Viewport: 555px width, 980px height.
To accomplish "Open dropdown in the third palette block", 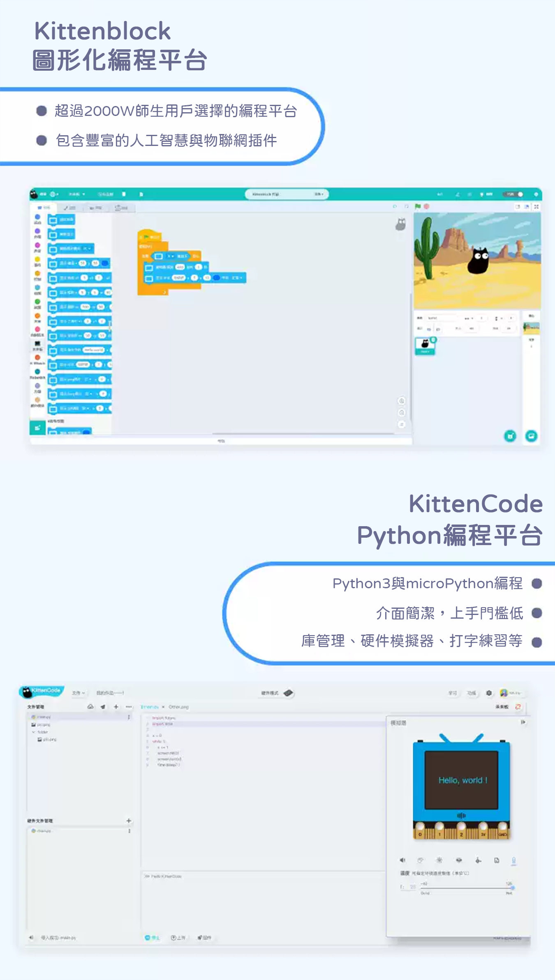I will click(x=88, y=249).
